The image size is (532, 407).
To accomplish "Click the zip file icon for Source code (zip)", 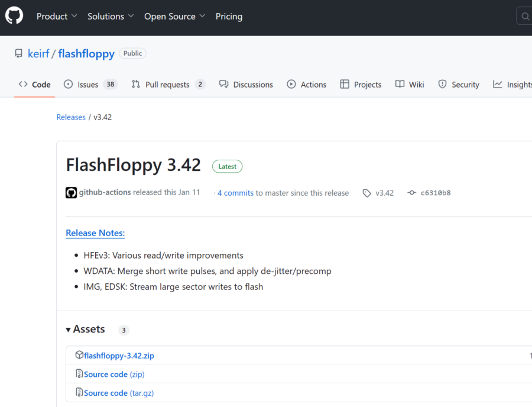I will (79, 373).
